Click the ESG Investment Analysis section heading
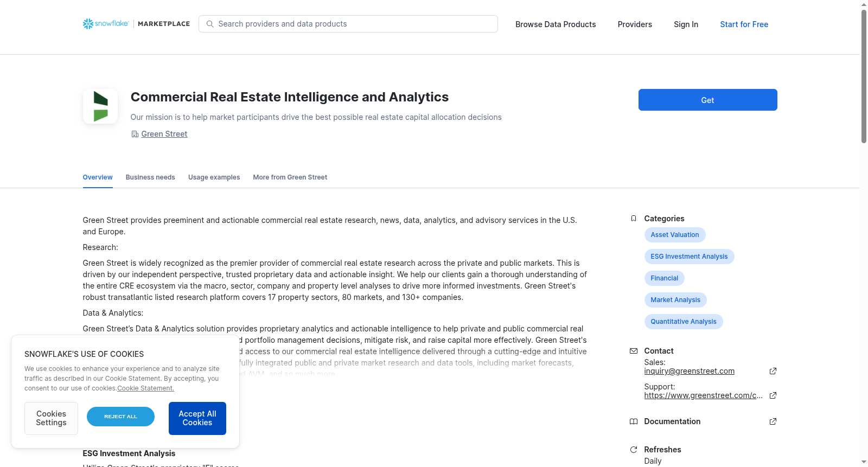 coord(129,453)
